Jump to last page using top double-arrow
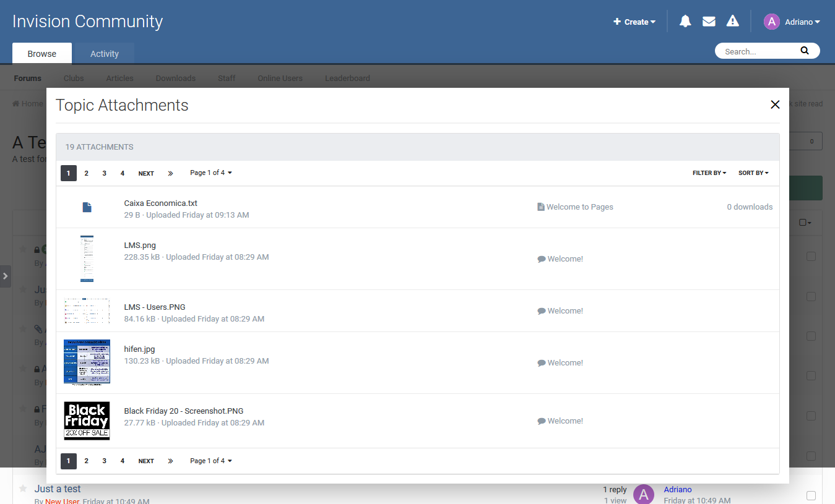 pyautogui.click(x=170, y=173)
